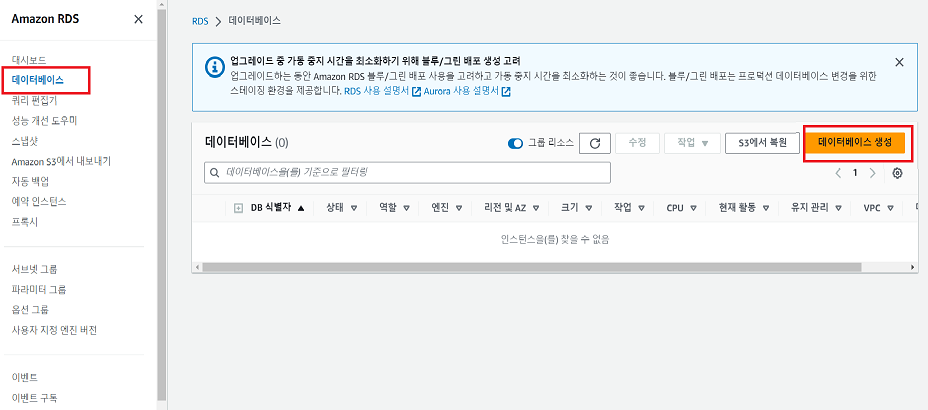Viewport: 928px width, 410px height.
Task: Open 프록시 in the sidebar
Action: tap(25, 222)
